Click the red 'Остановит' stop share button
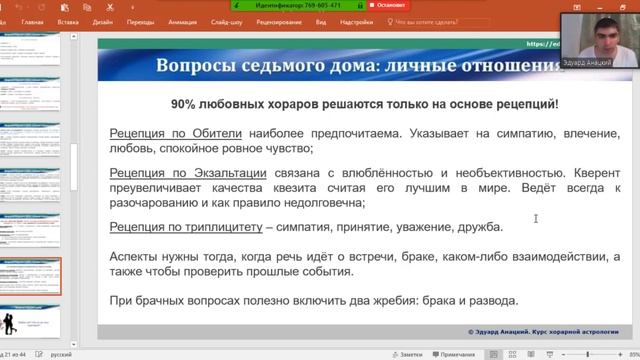Viewport: 640px width, 360px height. tap(387, 5)
